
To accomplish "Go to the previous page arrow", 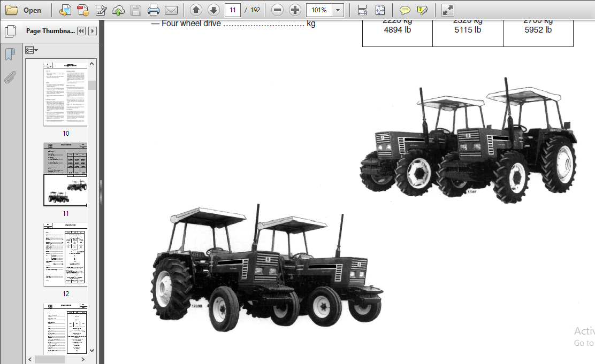I will tap(196, 10).
